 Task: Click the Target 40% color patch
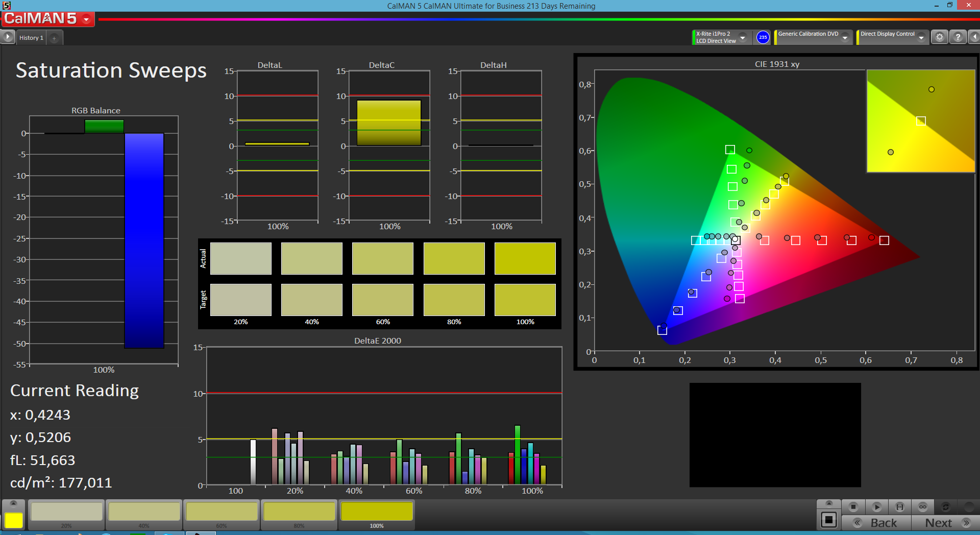312,300
